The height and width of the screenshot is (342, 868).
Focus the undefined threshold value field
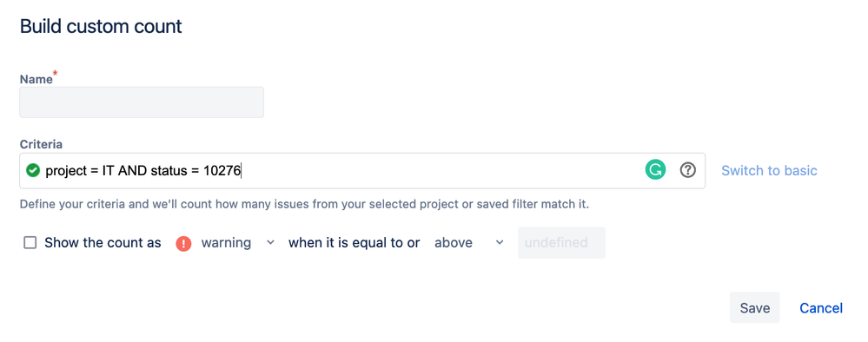tap(561, 242)
